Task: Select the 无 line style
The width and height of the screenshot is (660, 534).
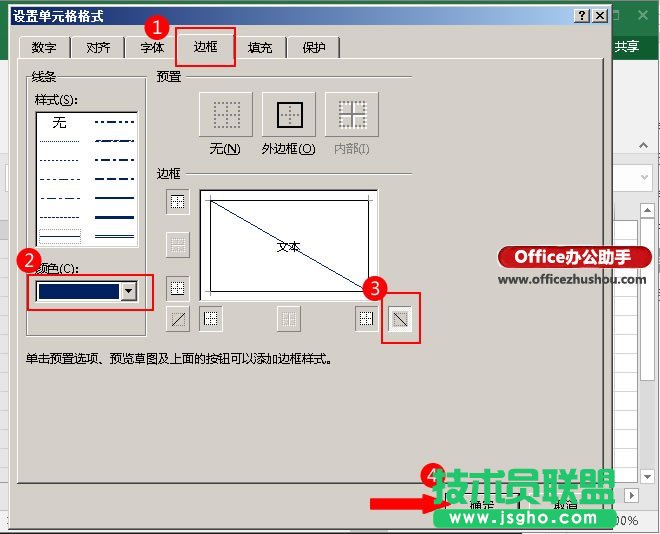Action: pos(59,122)
